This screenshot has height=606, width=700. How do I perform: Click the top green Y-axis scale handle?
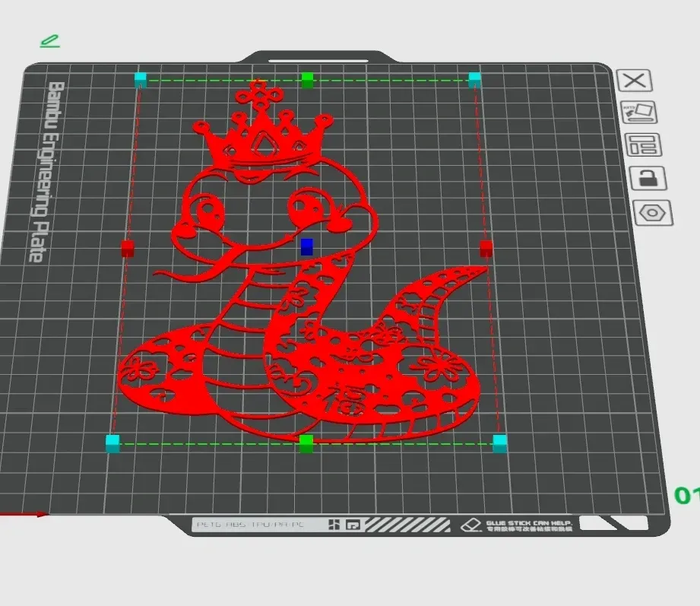(308, 81)
